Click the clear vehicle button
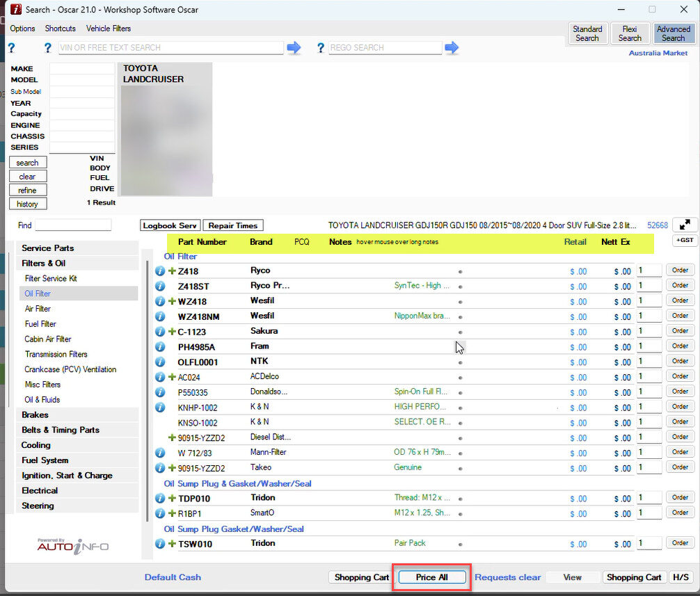The height and width of the screenshot is (596, 700). click(x=28, y=176)
